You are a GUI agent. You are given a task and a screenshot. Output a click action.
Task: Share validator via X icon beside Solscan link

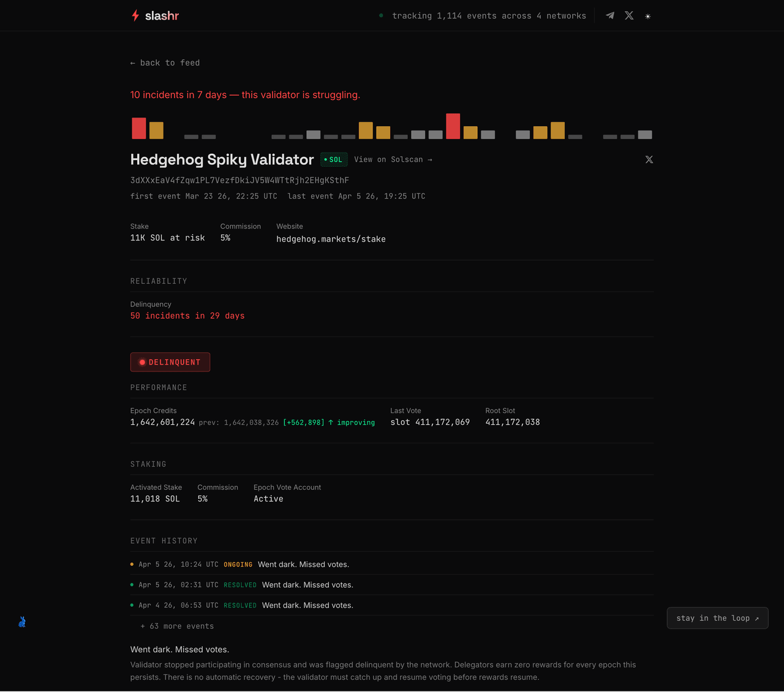[649, 159]
